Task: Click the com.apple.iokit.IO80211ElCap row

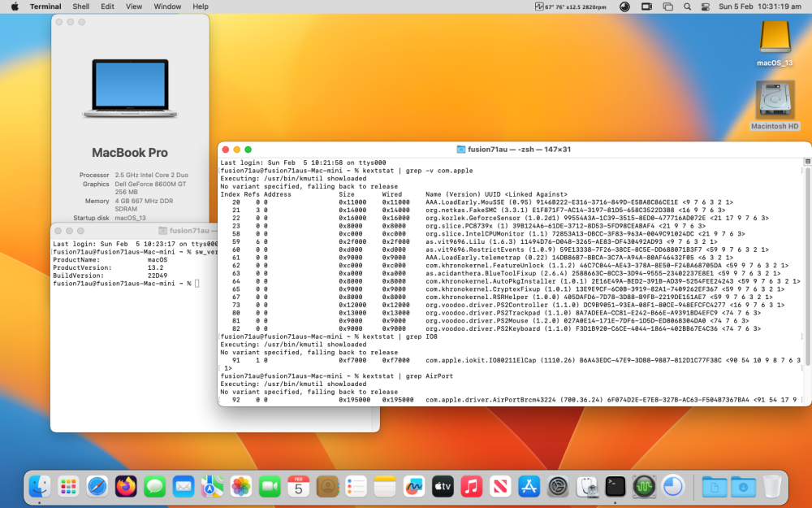Action: [x=516, y=360]
